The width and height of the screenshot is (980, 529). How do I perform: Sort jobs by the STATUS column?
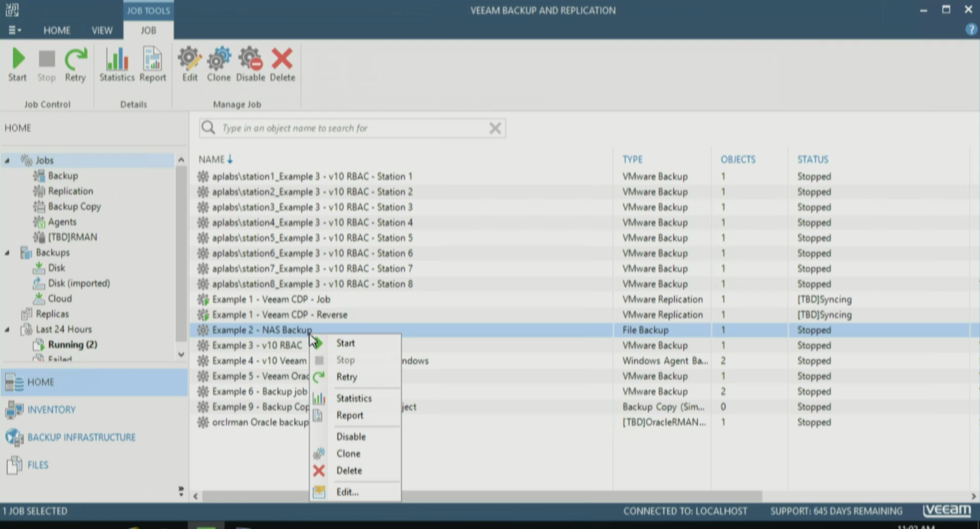tap(813, 159)
